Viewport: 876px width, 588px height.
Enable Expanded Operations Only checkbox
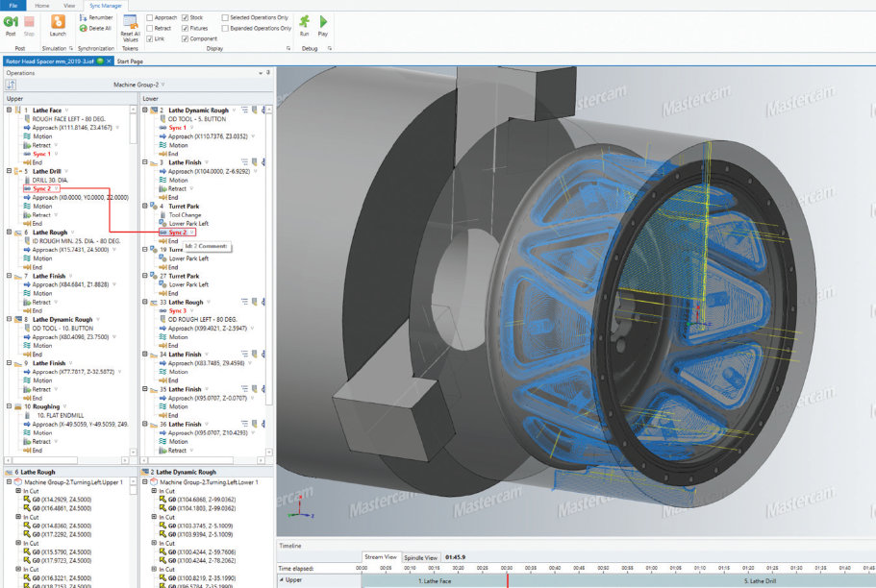click(x=225, y=28)
